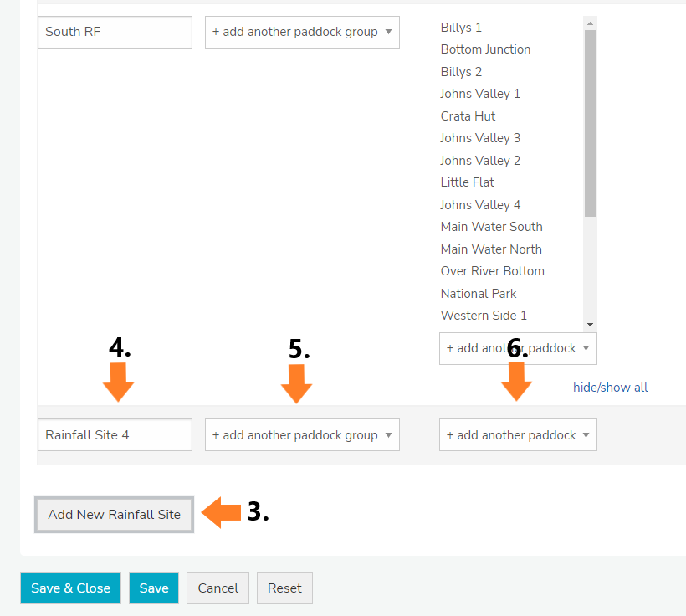Click the Add New Rainfall Site button
Image resolution: width=686 pixels, height=616 pixels.
[114, 515]
